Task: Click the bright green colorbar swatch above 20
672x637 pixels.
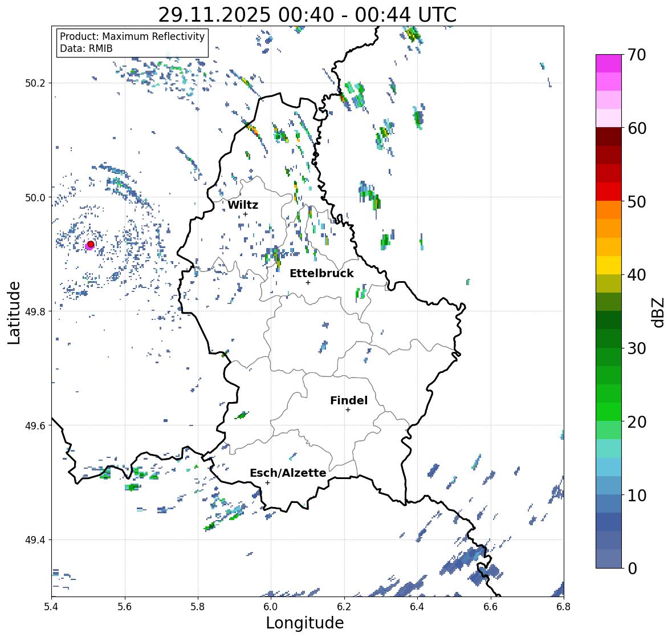Action: [609, 412]
